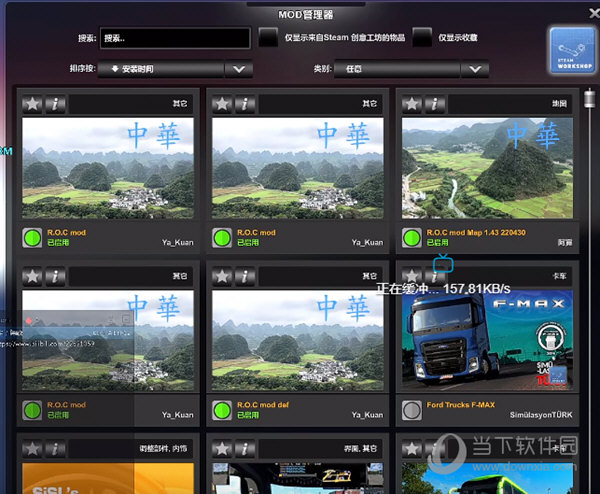Star the mod card labeled 界面, 其它

222,449
